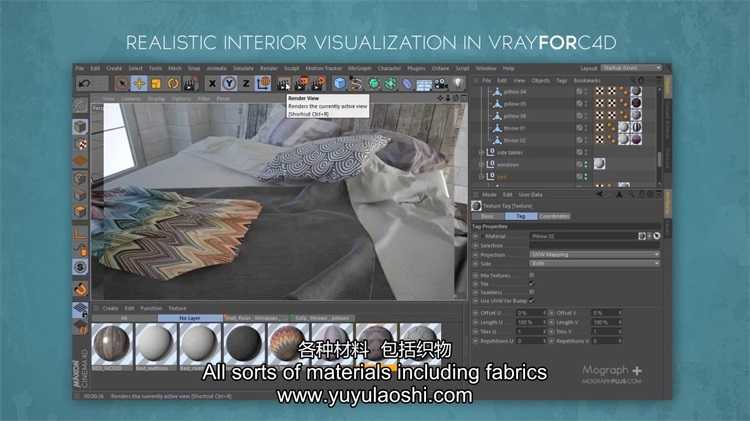
Task: Open the Render menu
Action: coord(268,68)
